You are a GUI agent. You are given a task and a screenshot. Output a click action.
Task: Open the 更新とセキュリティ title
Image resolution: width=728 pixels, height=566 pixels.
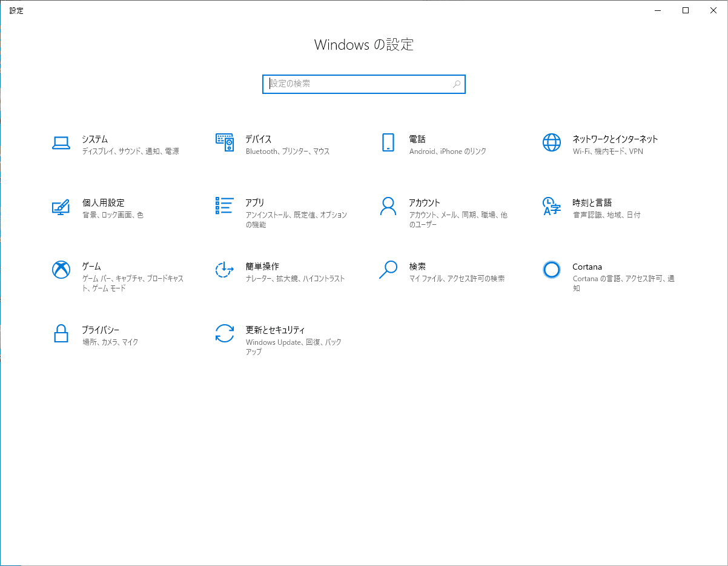275,330
